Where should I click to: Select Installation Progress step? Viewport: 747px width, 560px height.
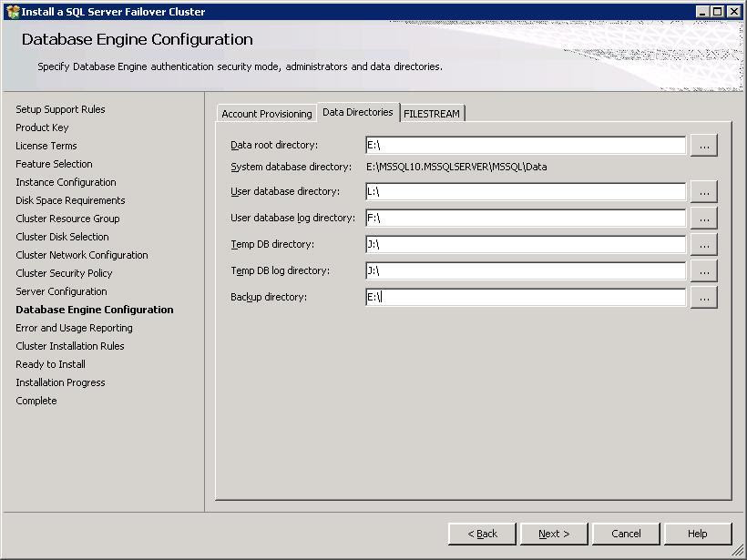tap(60, 382)
